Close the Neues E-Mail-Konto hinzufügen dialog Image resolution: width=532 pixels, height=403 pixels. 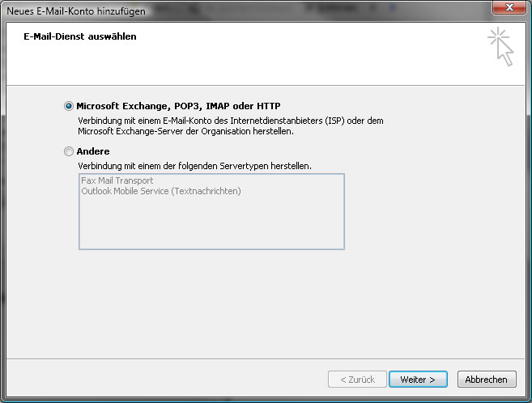click(509, 7)
